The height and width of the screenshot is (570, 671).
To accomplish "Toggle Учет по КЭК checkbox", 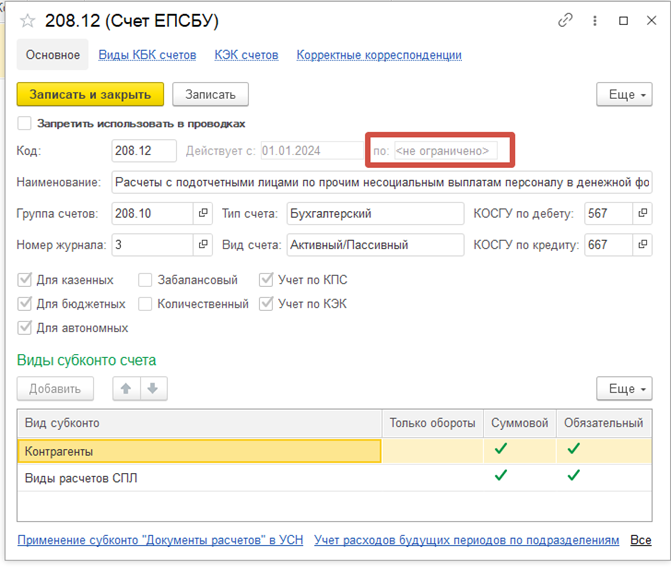I will coord(266,304).
